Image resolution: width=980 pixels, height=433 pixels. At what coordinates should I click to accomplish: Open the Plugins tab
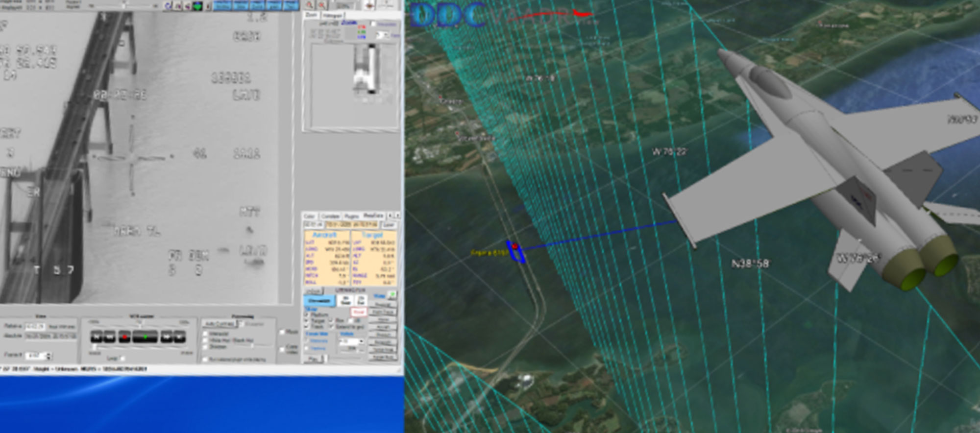coord(351,216)
